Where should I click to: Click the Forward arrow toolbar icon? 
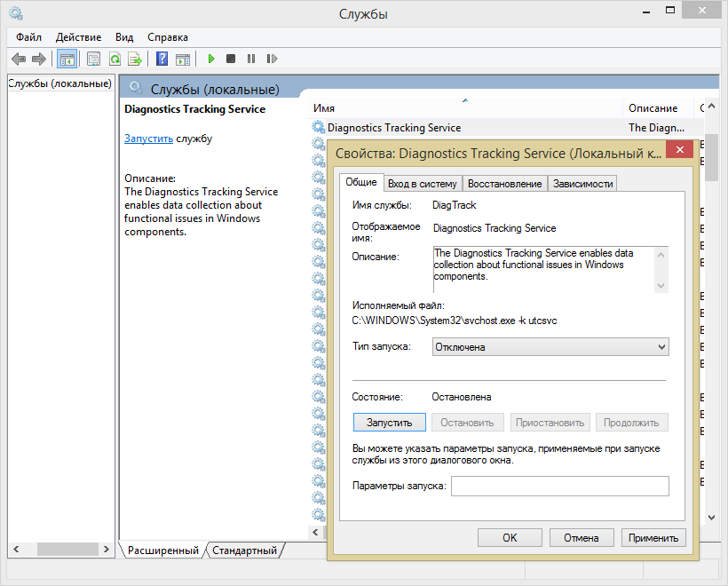pyautogui.click(x=39, y=59)
